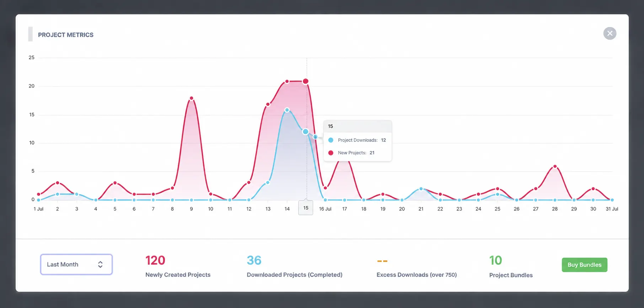Screen dimensions: 644x308
Task: Click the Project Downloads point on 13 Jul
Action: click(x=268, y=183)
